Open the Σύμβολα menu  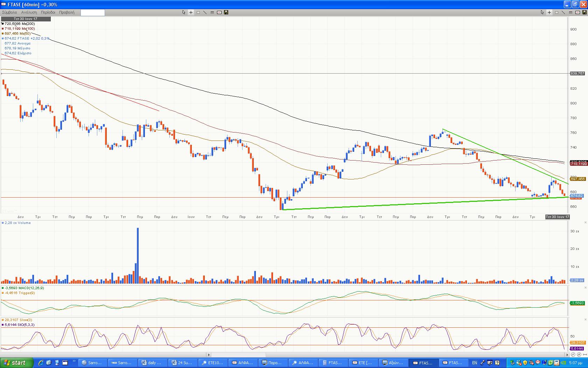[x=9, y=12]
